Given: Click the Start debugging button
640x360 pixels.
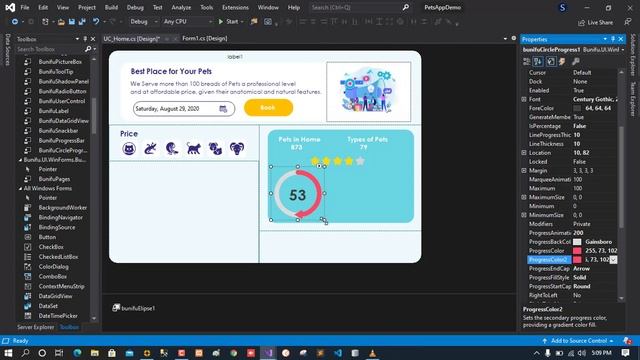Looking at the screenshot, I should tap(229, 22).
